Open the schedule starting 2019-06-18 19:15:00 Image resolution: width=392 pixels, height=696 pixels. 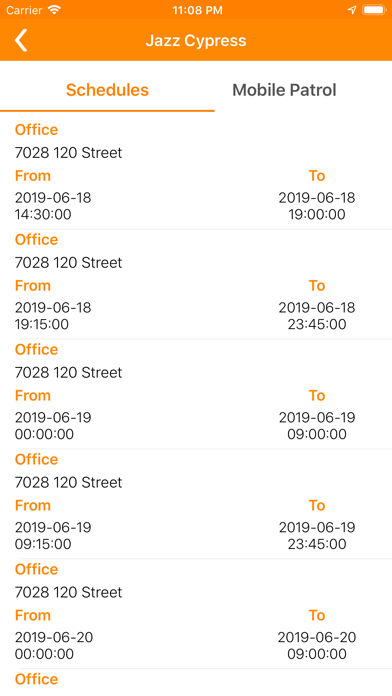click(x=196, y=285)
